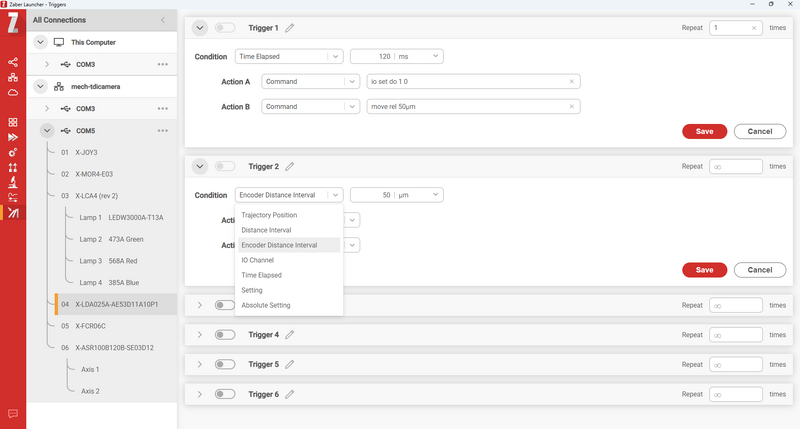Click the 120 time value field
Image resolution: width=800 pixels, height=429 pixels.
coord(372,57)
